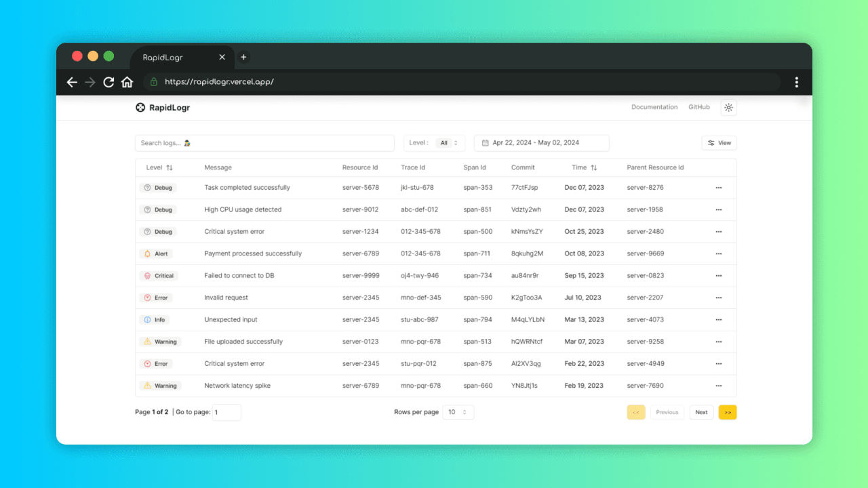Open the calendar icon in the date filter
The image size is (868, 488).
486,143
